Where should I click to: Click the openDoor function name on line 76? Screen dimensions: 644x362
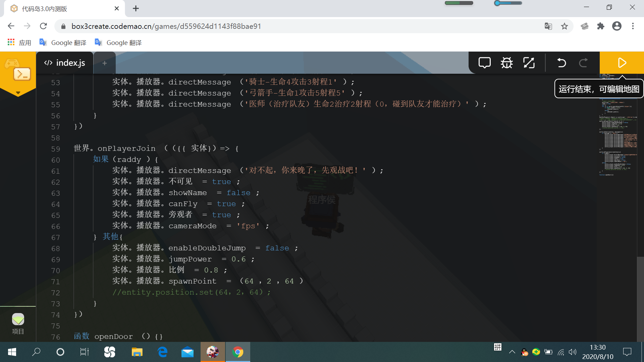tap(113, 337)
